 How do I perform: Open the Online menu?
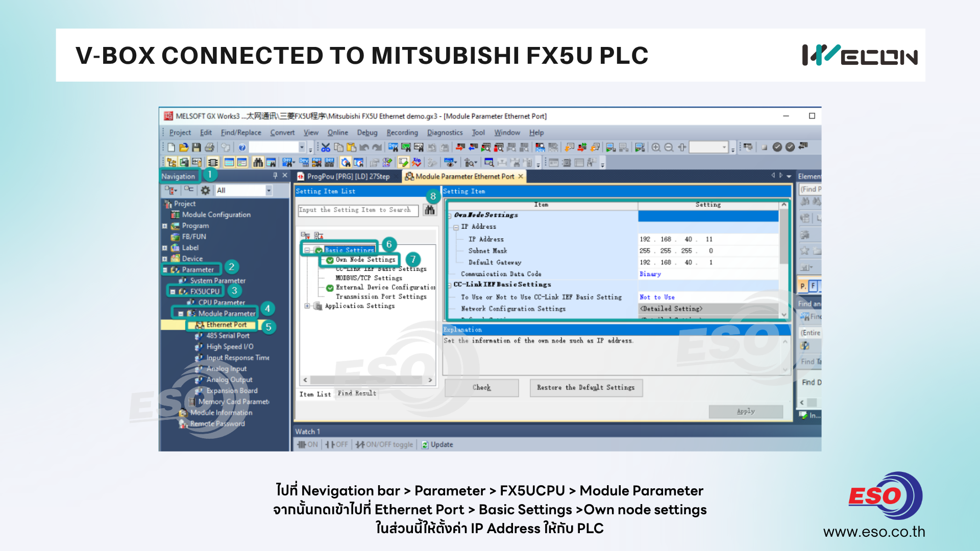click(338, 133)
